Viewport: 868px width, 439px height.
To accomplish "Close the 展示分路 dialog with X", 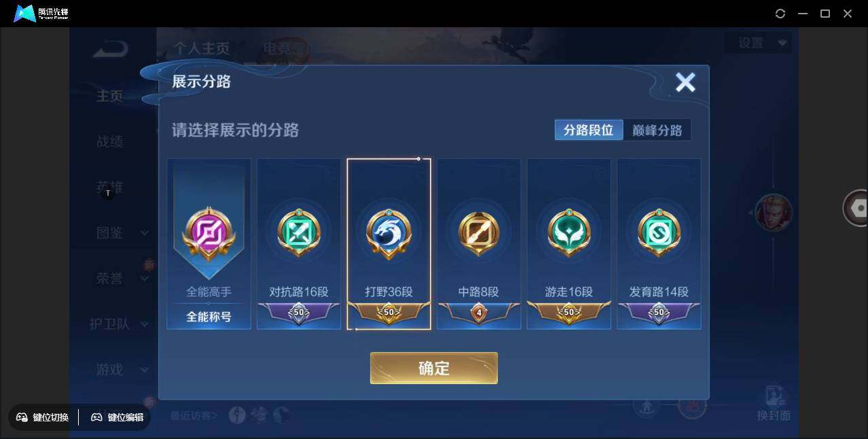I will (685, 82).
